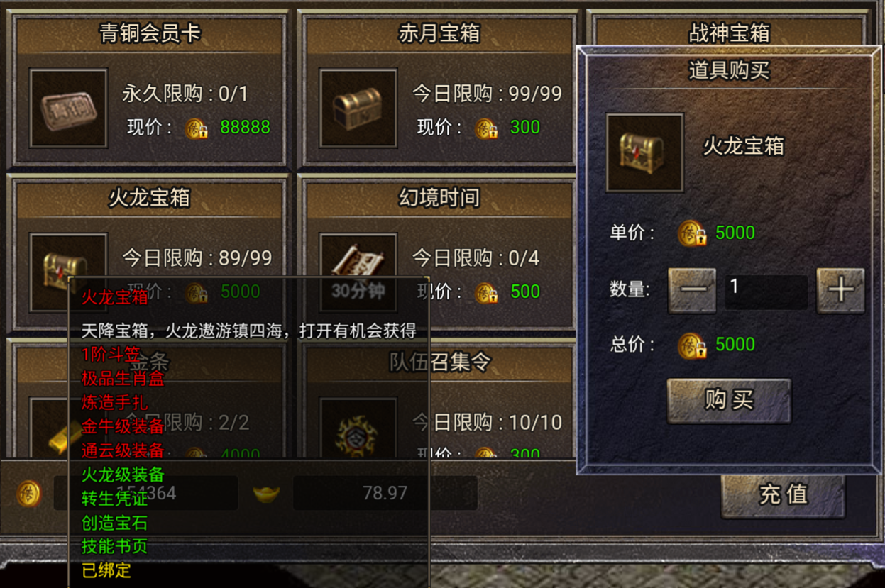Click the 购买 purchase button
This screenshot has height=588, width=885.
pyautogui.click(x=729, y=401)
